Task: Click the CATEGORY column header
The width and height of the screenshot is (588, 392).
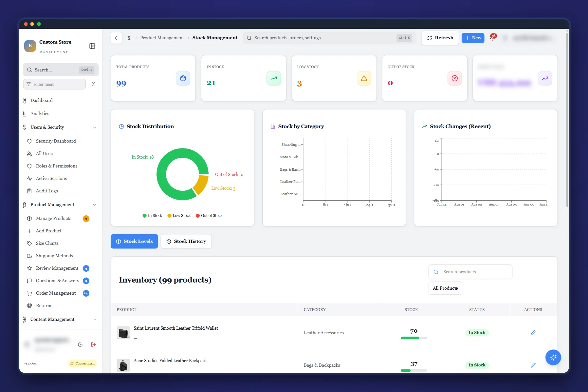Action: 315,310
